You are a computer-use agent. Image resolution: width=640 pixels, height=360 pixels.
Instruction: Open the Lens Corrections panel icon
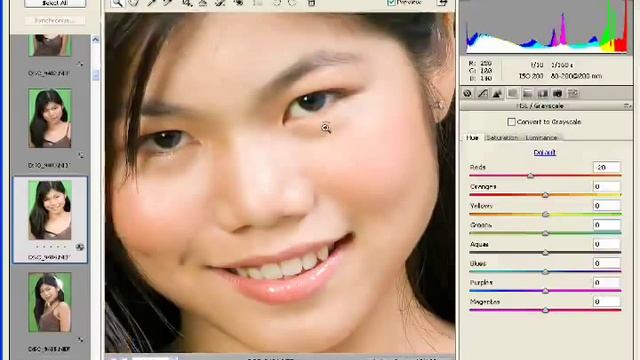(x=542, y=93)
